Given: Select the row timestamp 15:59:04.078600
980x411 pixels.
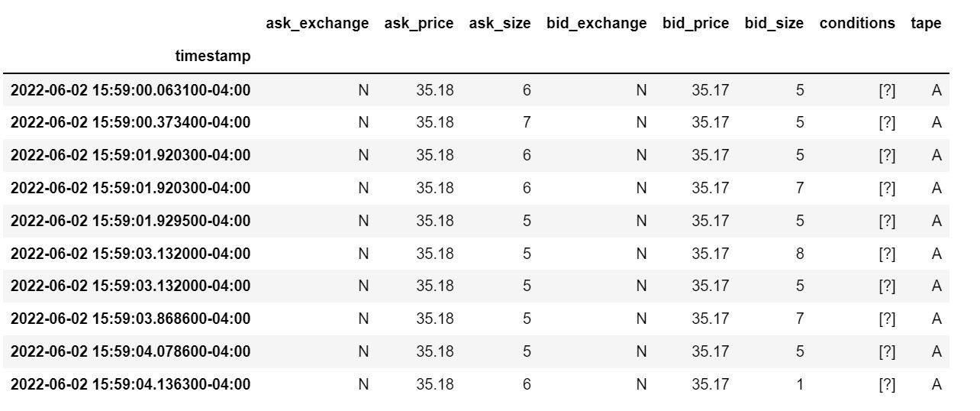Looking at the screenshot, I should pyautogui.click(x=131, y=351).
